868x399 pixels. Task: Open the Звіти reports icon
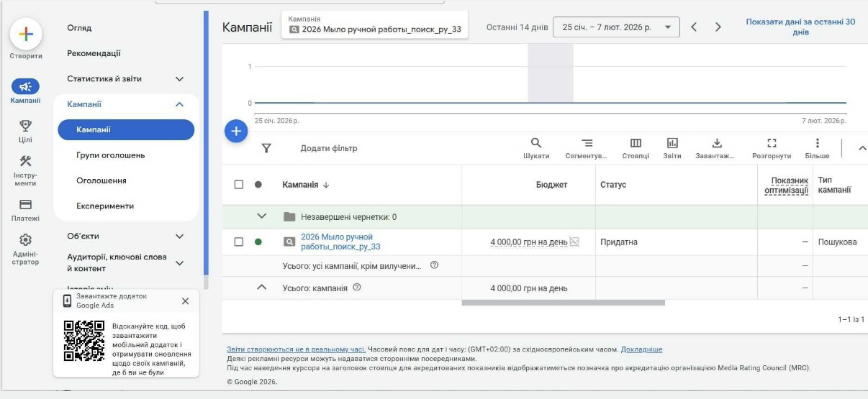[672, 142]
